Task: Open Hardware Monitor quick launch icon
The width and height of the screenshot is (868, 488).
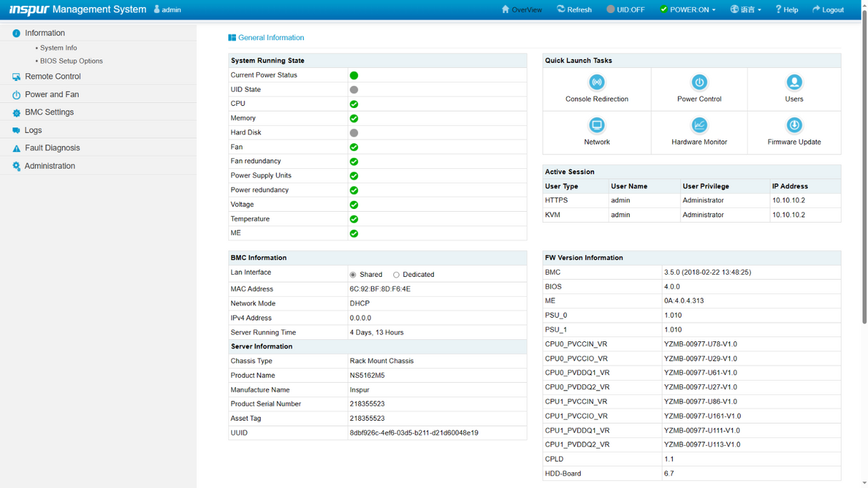Action: coord(699,125)
